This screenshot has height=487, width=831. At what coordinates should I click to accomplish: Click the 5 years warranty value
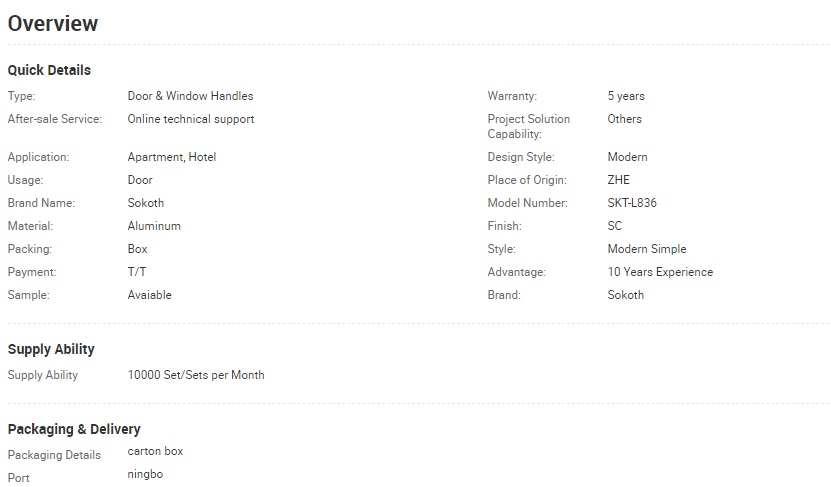pyautogui.click(x=626, y=96)
